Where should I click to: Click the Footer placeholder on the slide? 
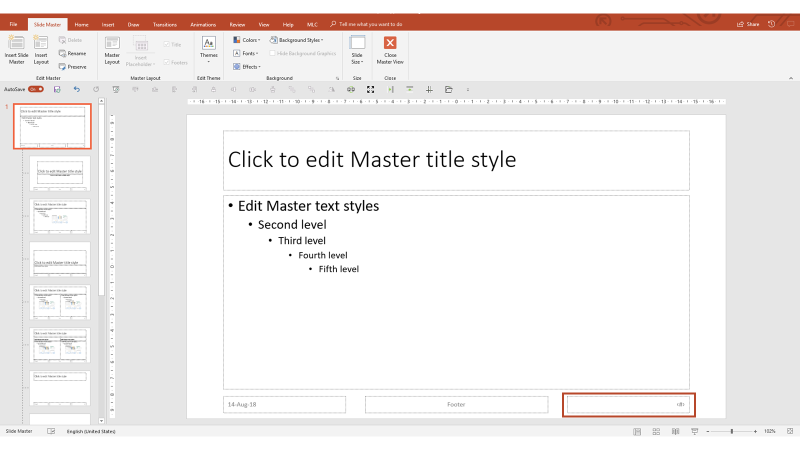(x=456, y=405)
